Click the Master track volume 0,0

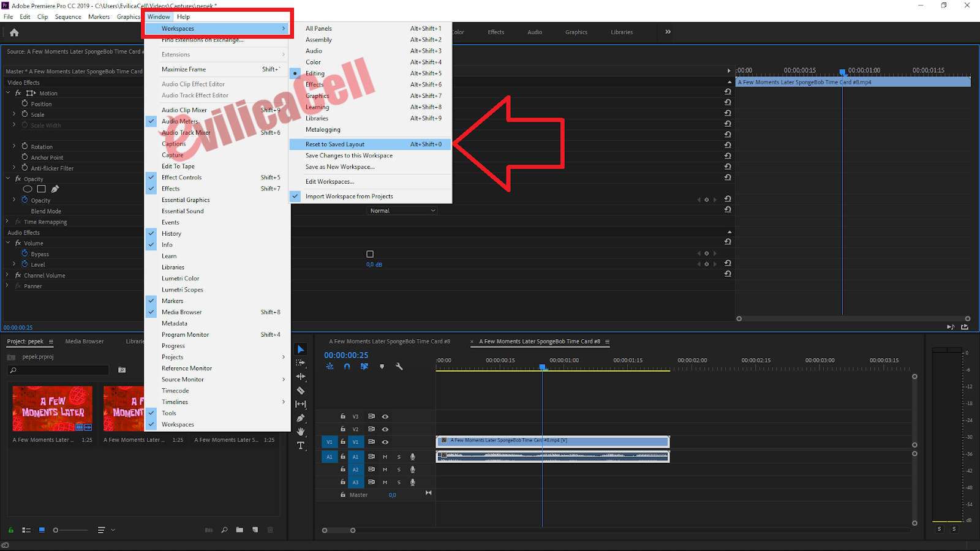coord(392,495)
